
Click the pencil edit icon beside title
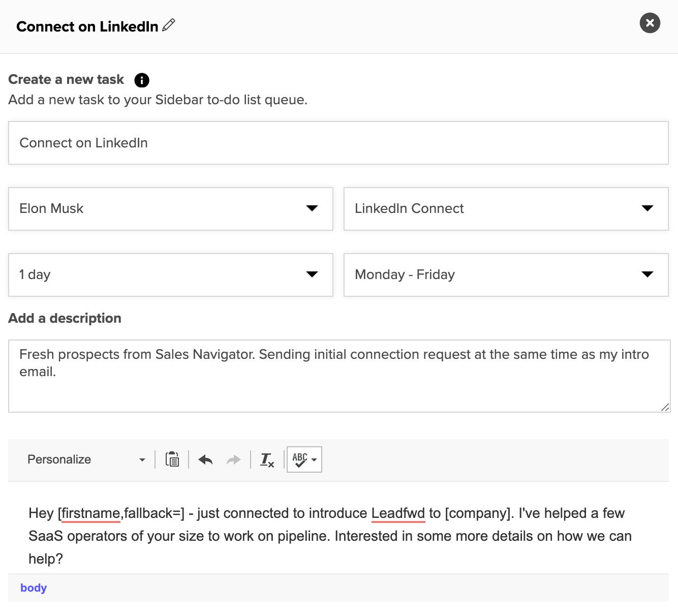(169, 25)
